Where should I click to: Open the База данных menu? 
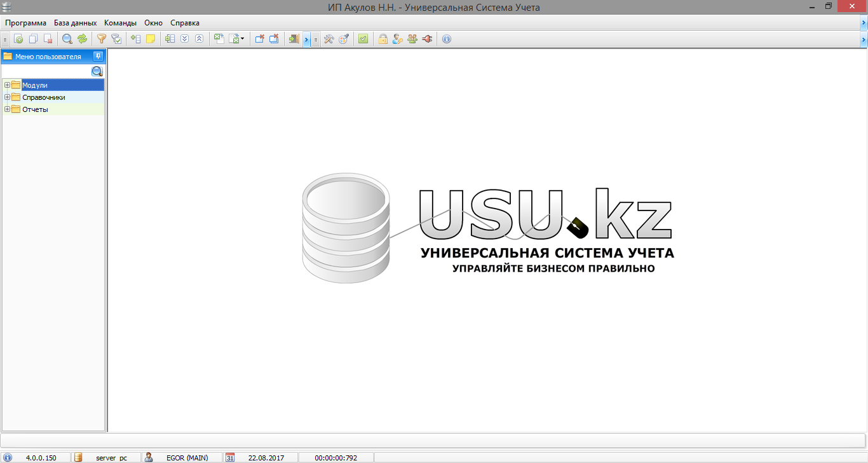pos(76,22)
